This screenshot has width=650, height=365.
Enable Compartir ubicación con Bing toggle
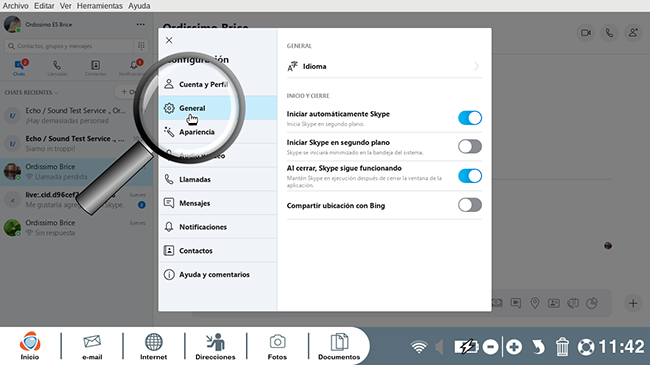tap(470, 205)
